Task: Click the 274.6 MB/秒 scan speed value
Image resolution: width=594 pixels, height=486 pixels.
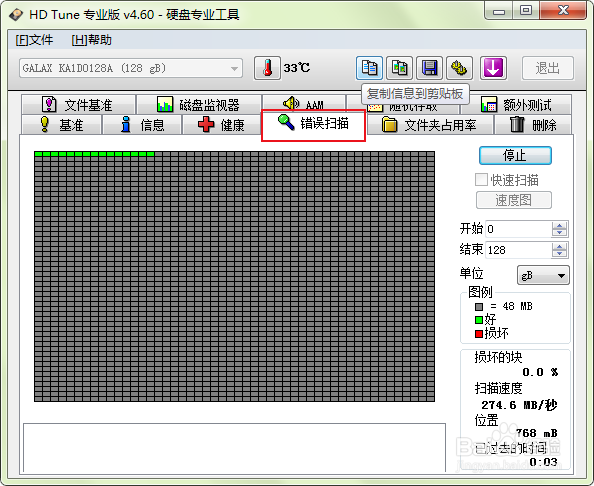Action: pos(519,405)
